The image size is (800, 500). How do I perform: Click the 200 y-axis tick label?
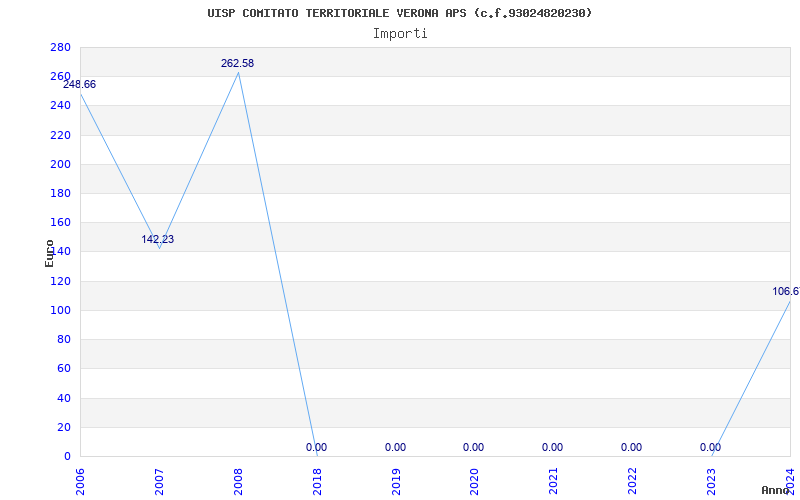pos(60,164)
